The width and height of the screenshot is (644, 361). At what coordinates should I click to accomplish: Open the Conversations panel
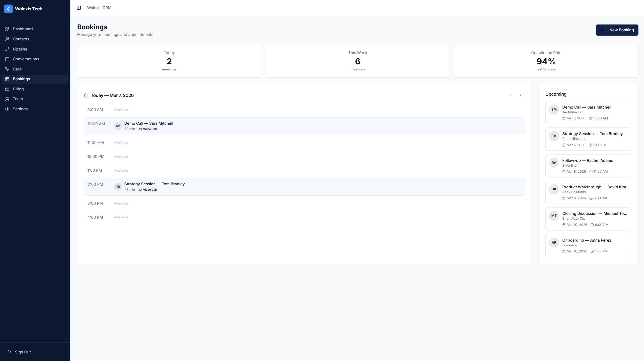click(x=26, y=59)
